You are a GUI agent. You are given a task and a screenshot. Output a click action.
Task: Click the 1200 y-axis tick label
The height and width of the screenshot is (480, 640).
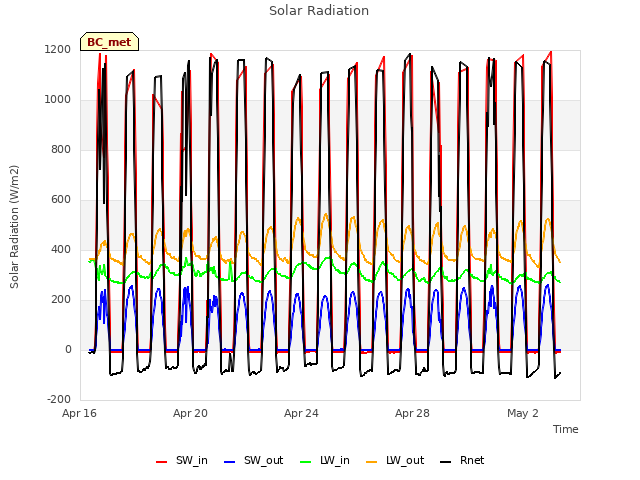coord(58,50)
